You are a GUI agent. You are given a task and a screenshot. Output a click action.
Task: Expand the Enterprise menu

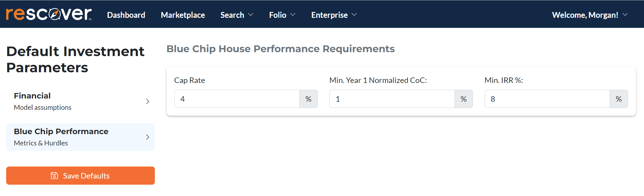click(334, 15)
